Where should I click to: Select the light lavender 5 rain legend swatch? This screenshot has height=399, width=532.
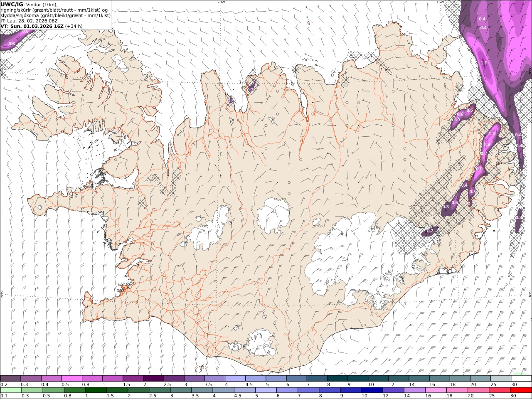pyautogui.click(x=266, y=390)
